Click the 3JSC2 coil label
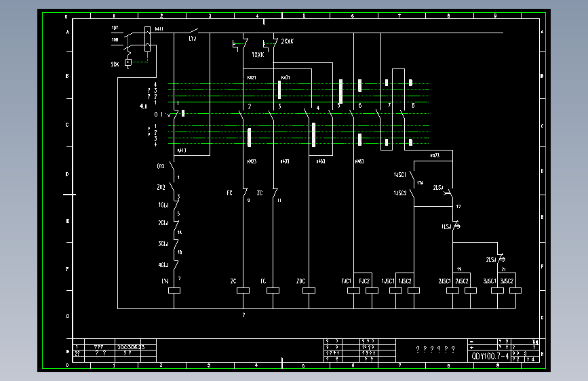 [x=507, y=281]
